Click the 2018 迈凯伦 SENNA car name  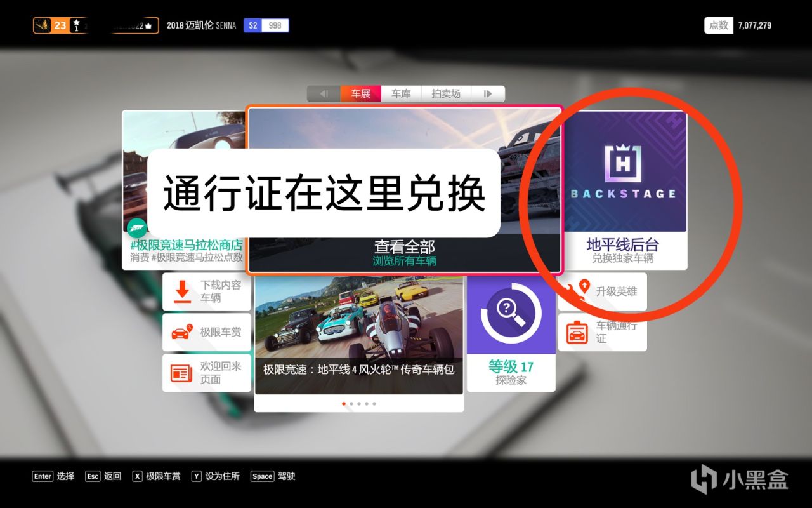[x=201, y=25]
